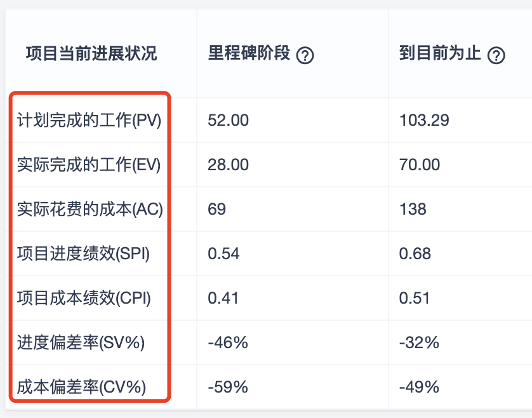Image resolution: width=532 pixels, height=418 pixels.
Task: Click help icon beside 里程碑阶段
Action: point(305,55)
